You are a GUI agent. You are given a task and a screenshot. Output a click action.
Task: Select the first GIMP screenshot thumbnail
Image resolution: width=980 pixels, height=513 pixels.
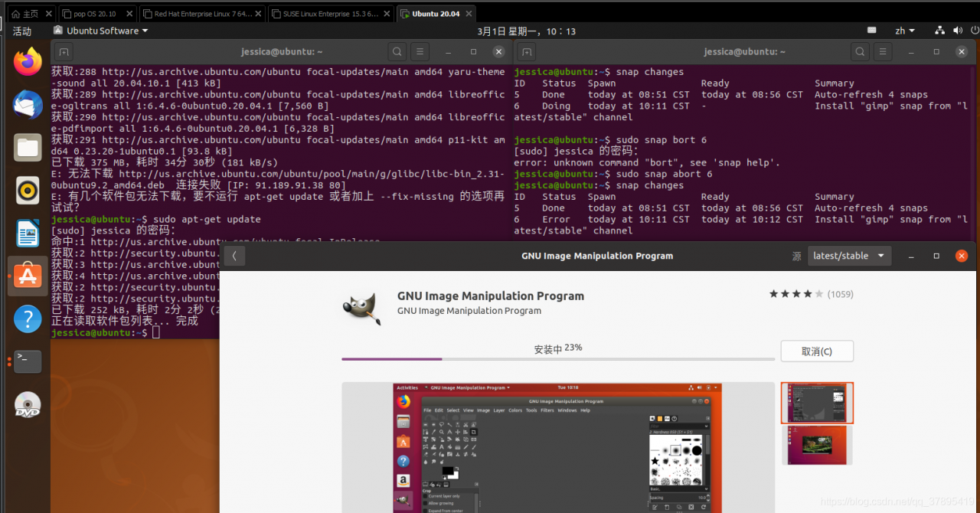(817, 403)
